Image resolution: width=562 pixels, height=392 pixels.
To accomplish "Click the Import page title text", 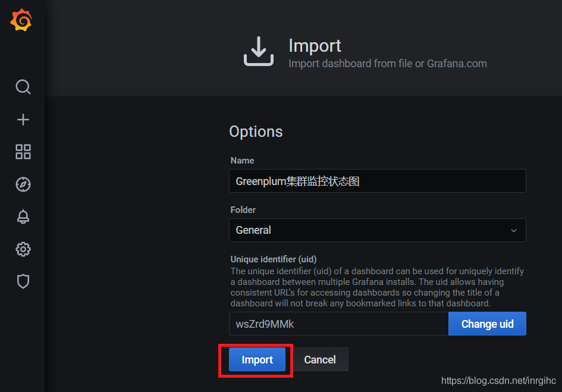I will (315, 46).
